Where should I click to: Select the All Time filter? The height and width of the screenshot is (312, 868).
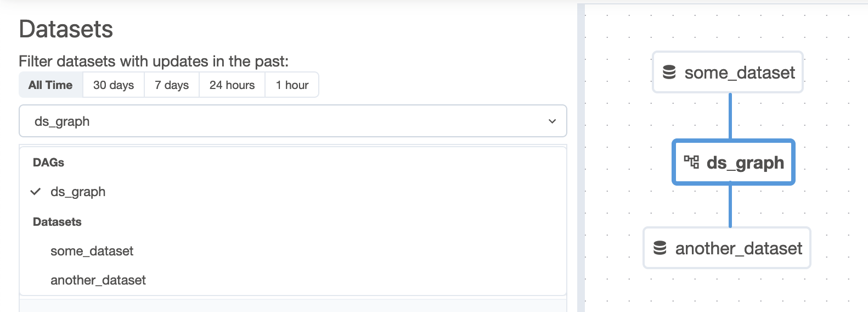click(50, 85)
